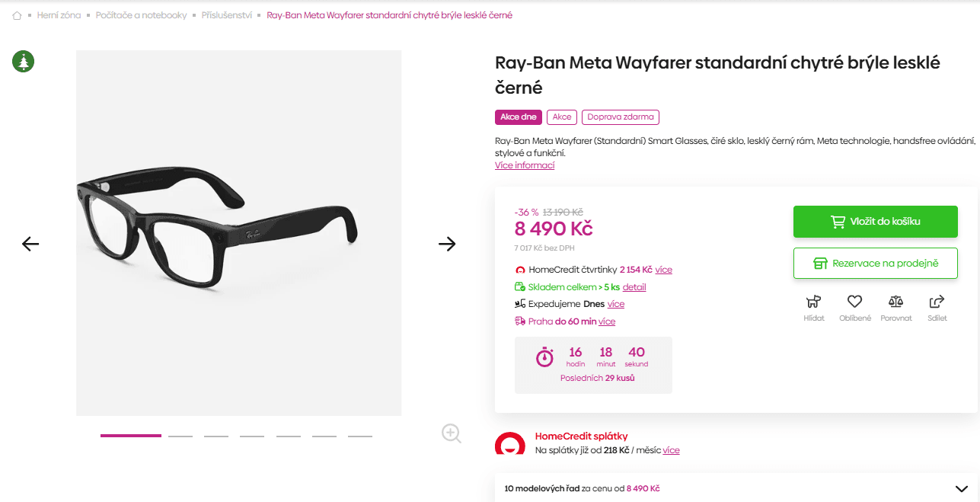Image resolution: width=980 pixels, height=502 pixels.
Task: Click the detail link next to stock availability
Action: 635,286
